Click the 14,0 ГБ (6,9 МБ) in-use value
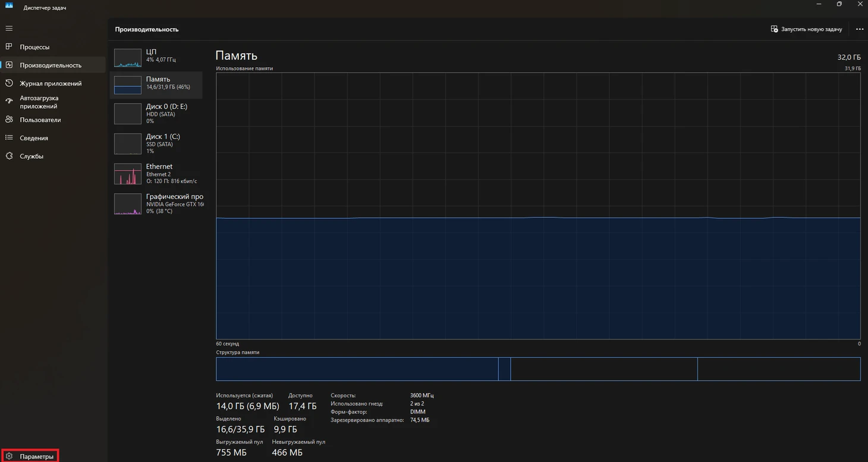 (x=247, y=406)
